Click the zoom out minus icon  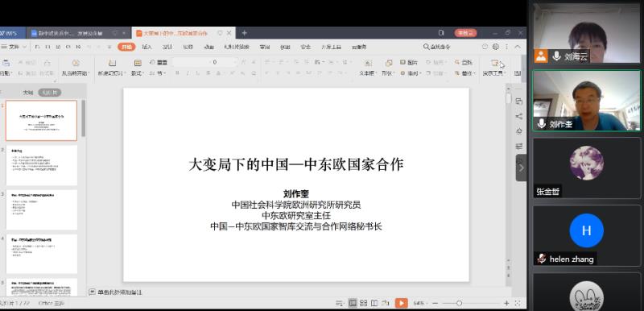[436, 303]
